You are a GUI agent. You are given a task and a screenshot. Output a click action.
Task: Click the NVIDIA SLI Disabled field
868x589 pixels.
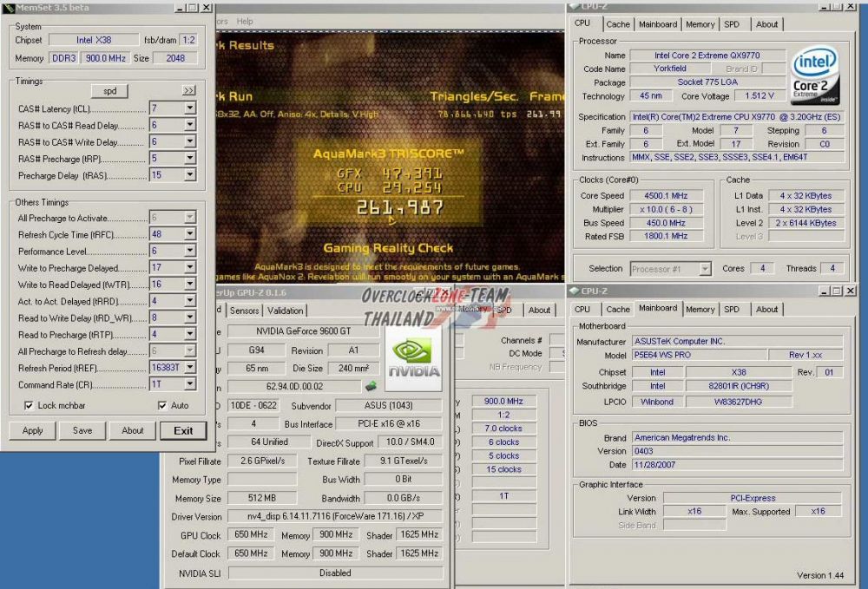coord(335,573)
